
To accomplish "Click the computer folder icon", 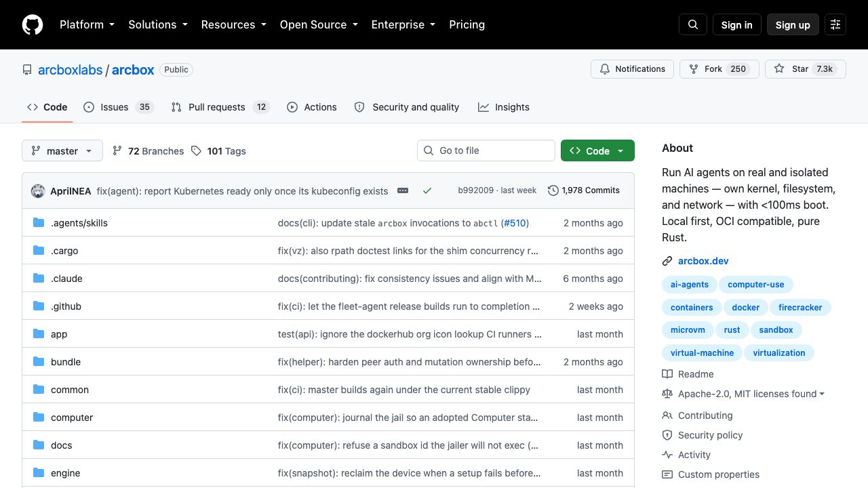I will (39, 418).
